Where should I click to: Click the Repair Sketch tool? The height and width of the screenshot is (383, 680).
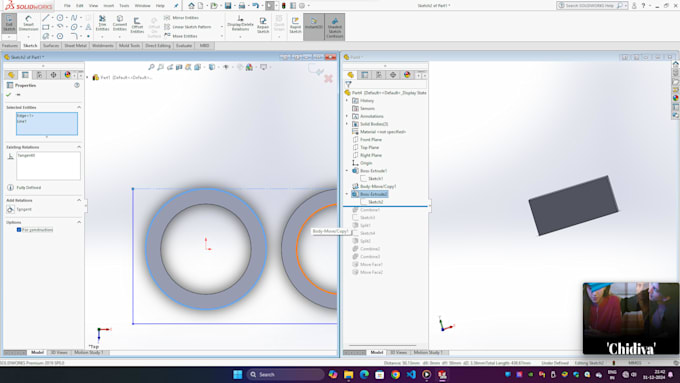[263, 25]
